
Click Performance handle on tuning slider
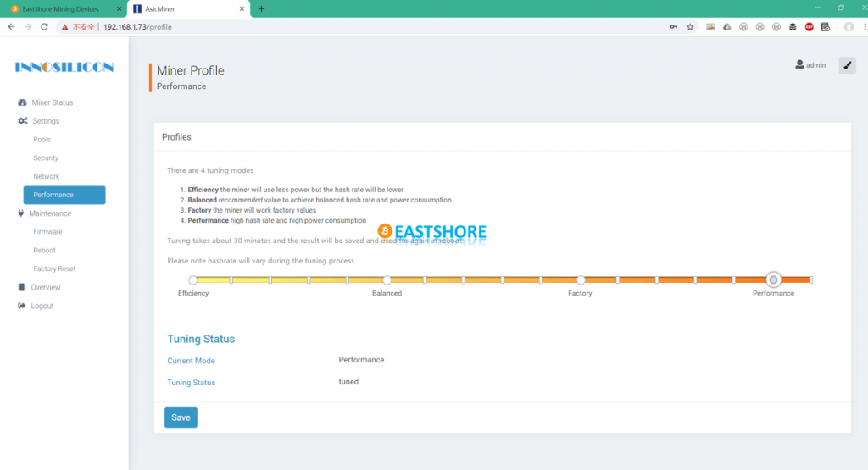click(x=773, y=279)
